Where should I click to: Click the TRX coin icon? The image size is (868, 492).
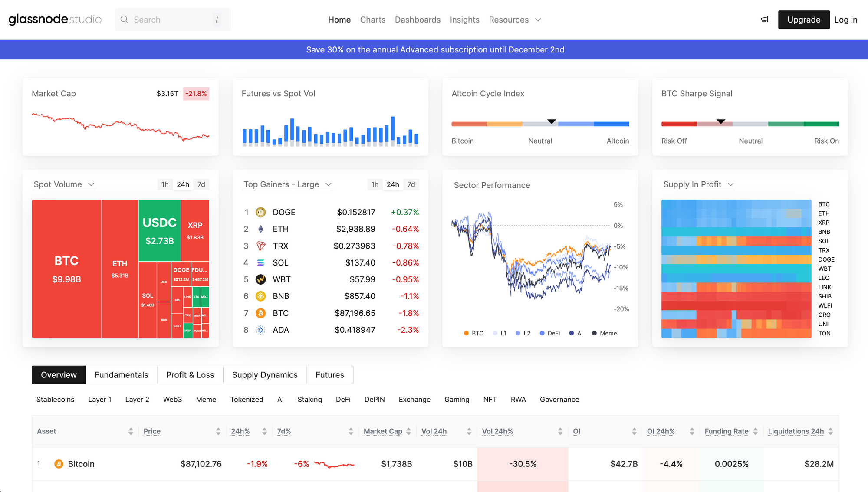pos(260,246)
